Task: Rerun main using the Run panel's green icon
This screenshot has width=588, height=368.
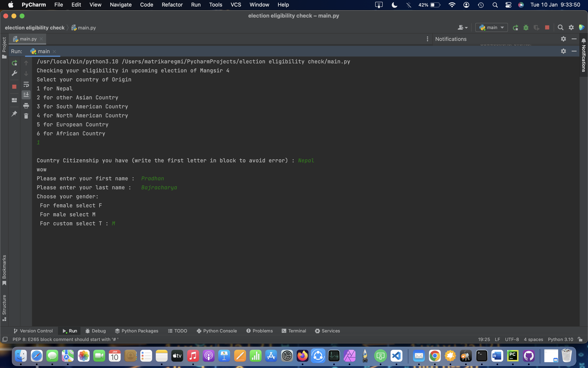Action: (14, 63)
